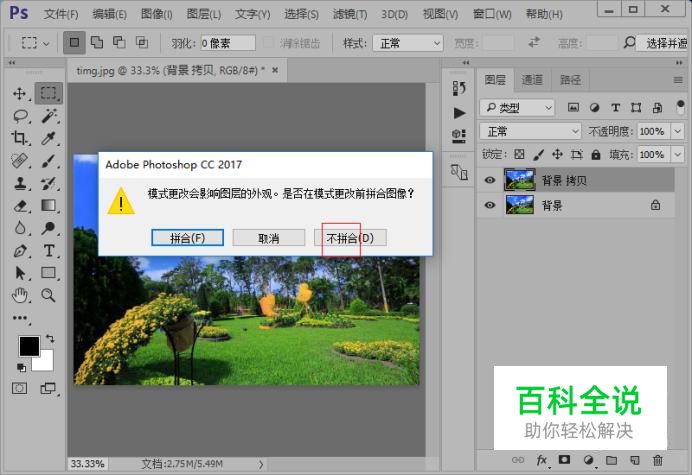The image size is (692, 475).
Task: Expand the status bar info arrow
Action: pos(261,464)
